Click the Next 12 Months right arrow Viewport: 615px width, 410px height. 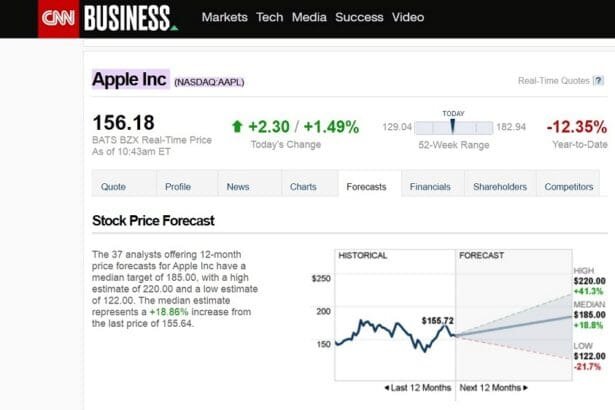(525, 387)
